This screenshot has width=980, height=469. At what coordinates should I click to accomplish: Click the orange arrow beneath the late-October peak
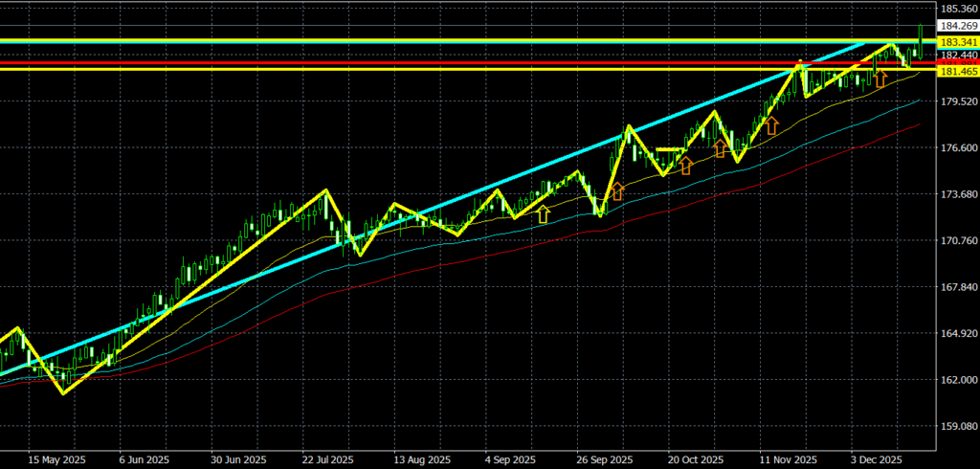720,147
